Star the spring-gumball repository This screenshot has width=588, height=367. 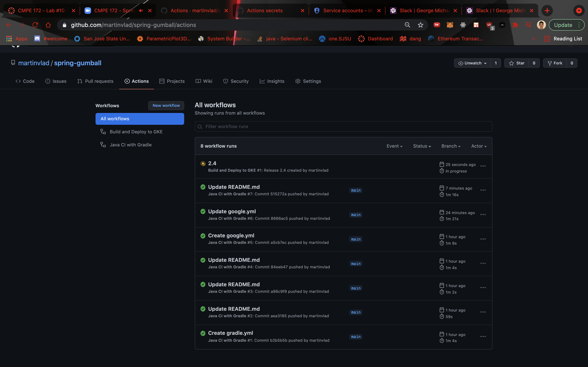point(517,63)
